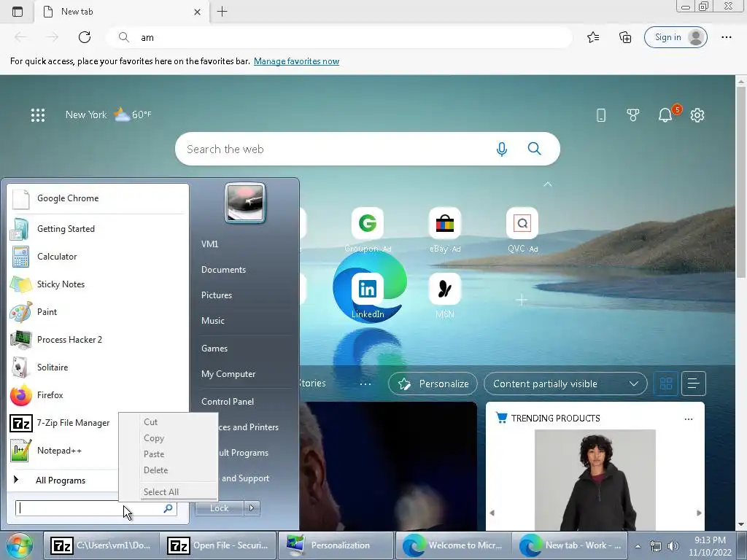Open Paint from Start menu

coord(98,312)
